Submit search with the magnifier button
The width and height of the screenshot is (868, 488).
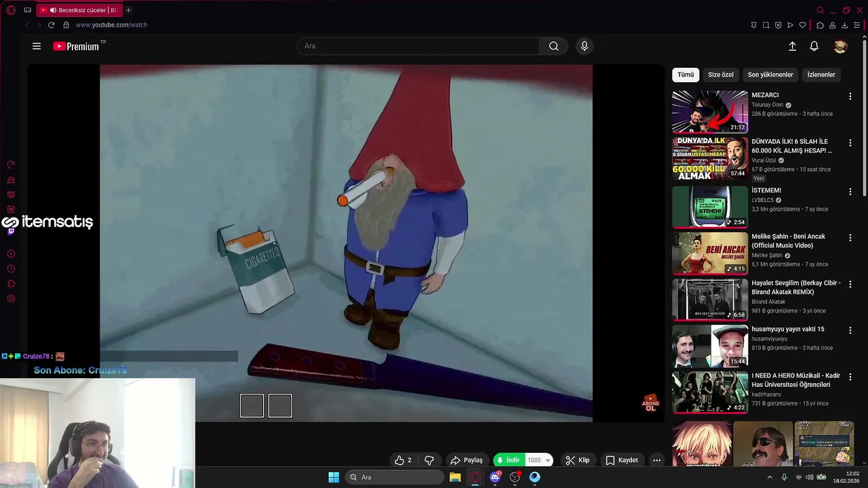coord(554,46)
